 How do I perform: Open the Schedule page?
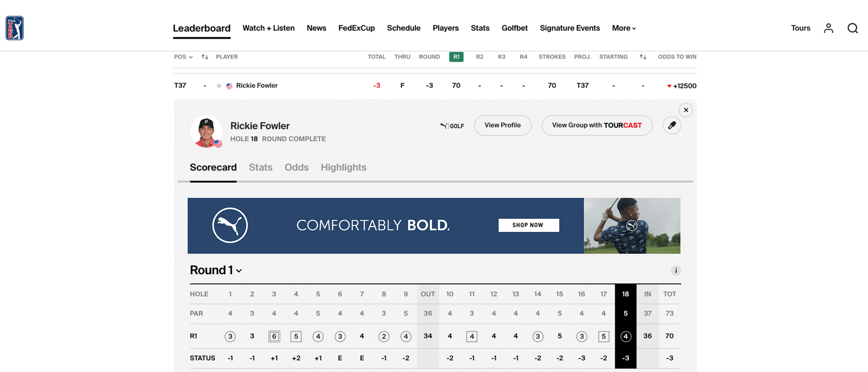404,28
